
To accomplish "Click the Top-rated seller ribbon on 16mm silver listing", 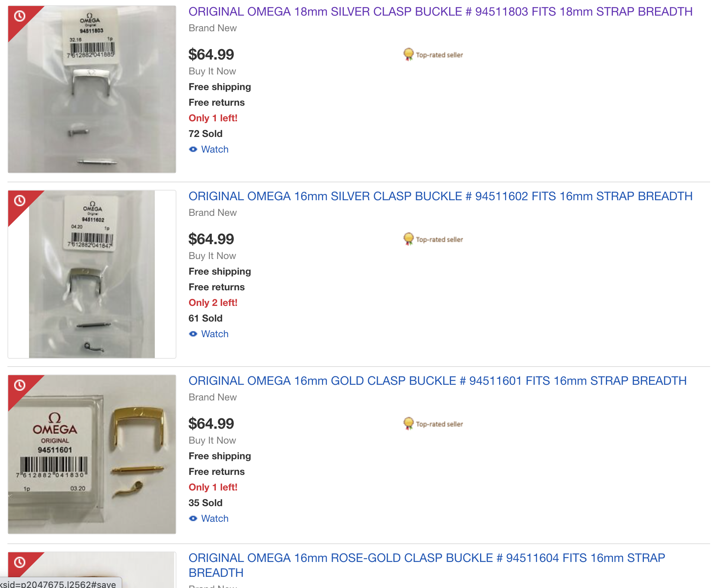I will coord(409,239).
